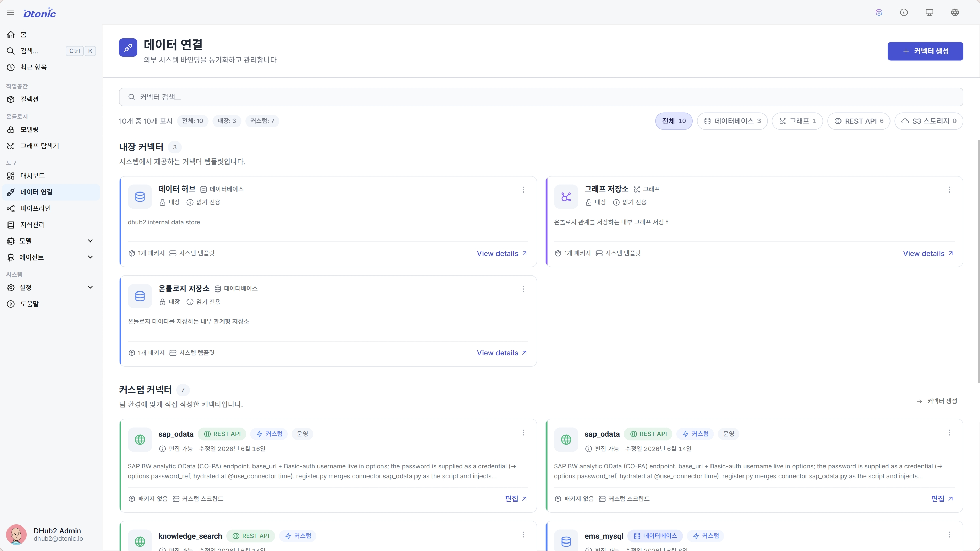The width and height of the screenshot is (980, 551).
Task: View details of 데이터 허브 connector
Action: [x=502, y=254]
